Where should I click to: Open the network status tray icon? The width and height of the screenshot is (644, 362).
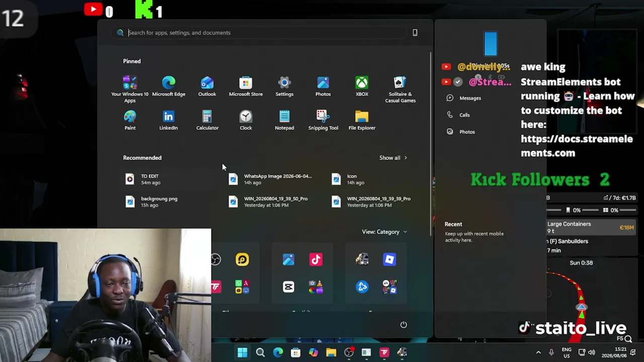(x=582, y=352)
